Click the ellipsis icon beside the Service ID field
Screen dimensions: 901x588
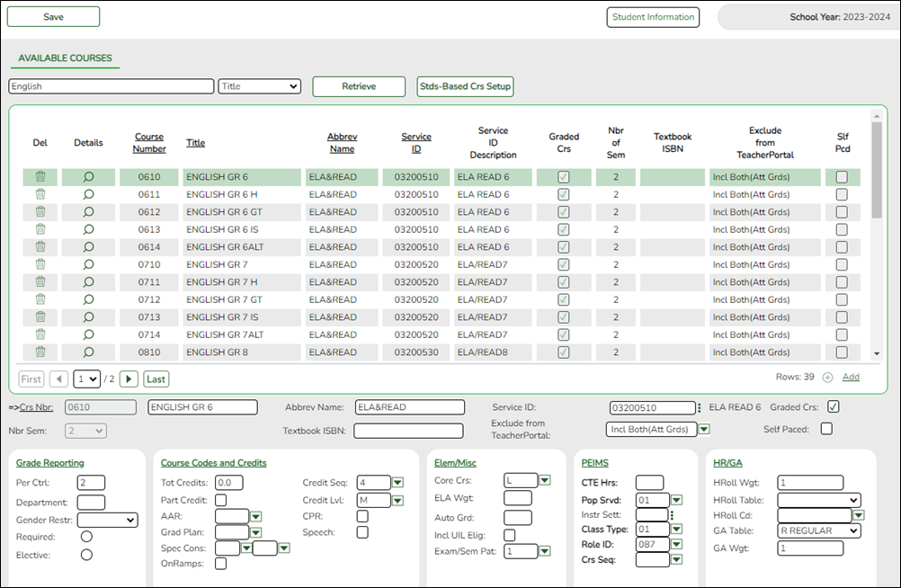(x=699, y=406)
